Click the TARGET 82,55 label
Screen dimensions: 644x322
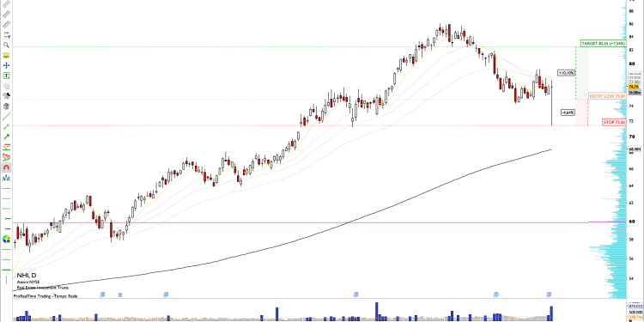(604, 43)
